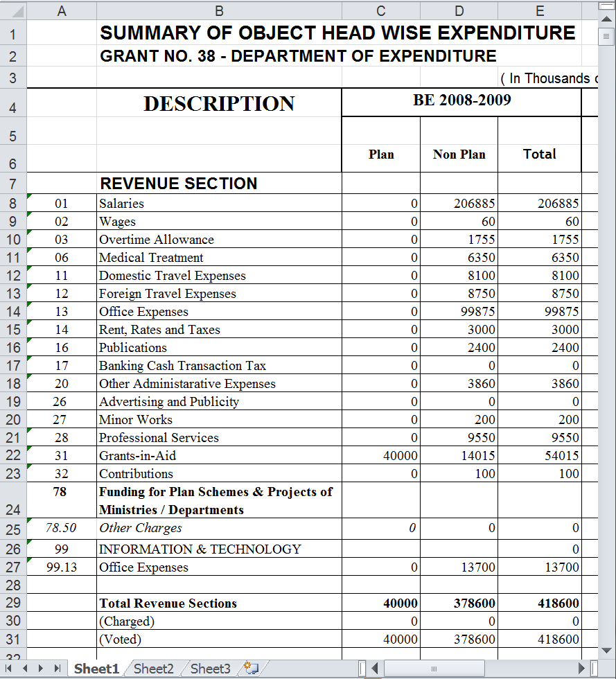Click the 'Other Charges' cell
This screenshot has width=616, height=679.
point(219,528)
